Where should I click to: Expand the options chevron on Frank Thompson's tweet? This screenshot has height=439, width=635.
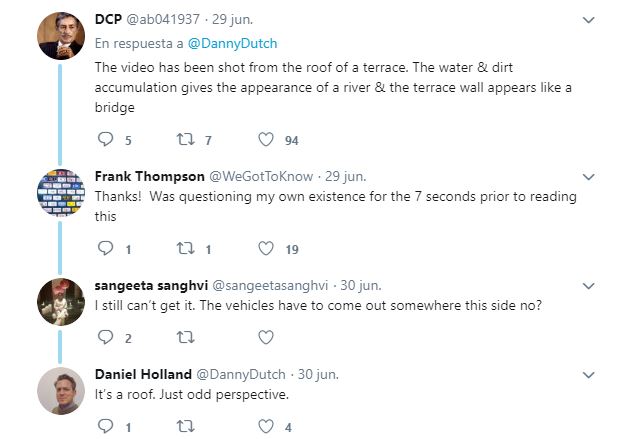click(589, 177)
